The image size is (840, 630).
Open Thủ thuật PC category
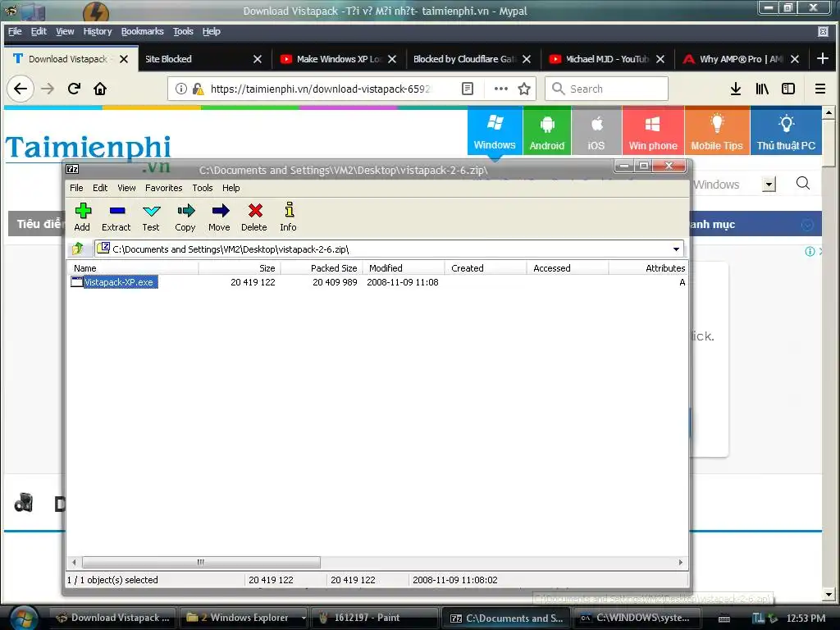click(786, 132)
